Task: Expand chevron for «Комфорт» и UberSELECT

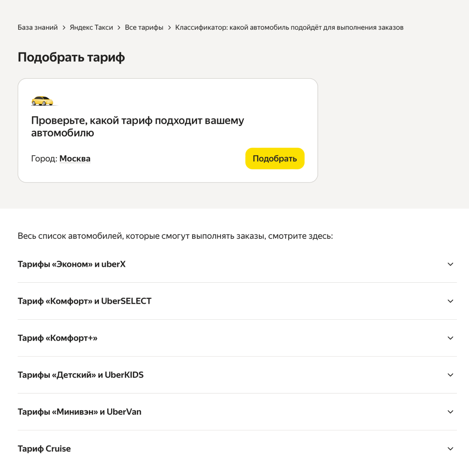Action: 450,301
